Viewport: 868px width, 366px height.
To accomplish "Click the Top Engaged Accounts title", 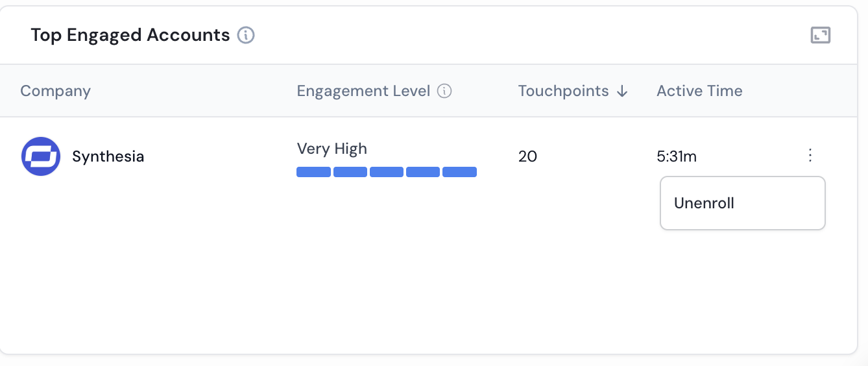I will (130, 35).
